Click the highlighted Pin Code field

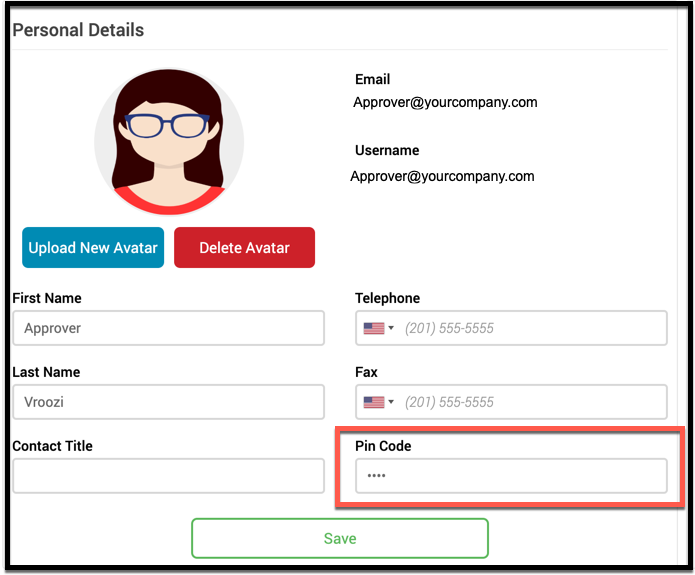click(511, 476)
